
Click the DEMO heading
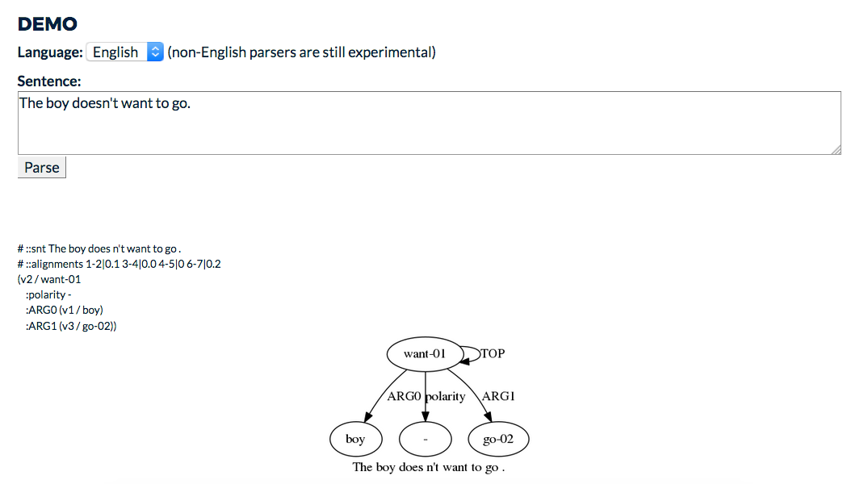point(48,23)
